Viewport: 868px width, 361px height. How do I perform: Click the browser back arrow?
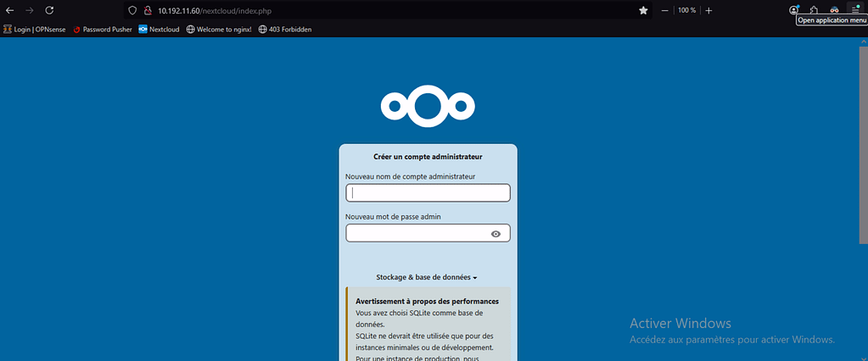point(9,10)
